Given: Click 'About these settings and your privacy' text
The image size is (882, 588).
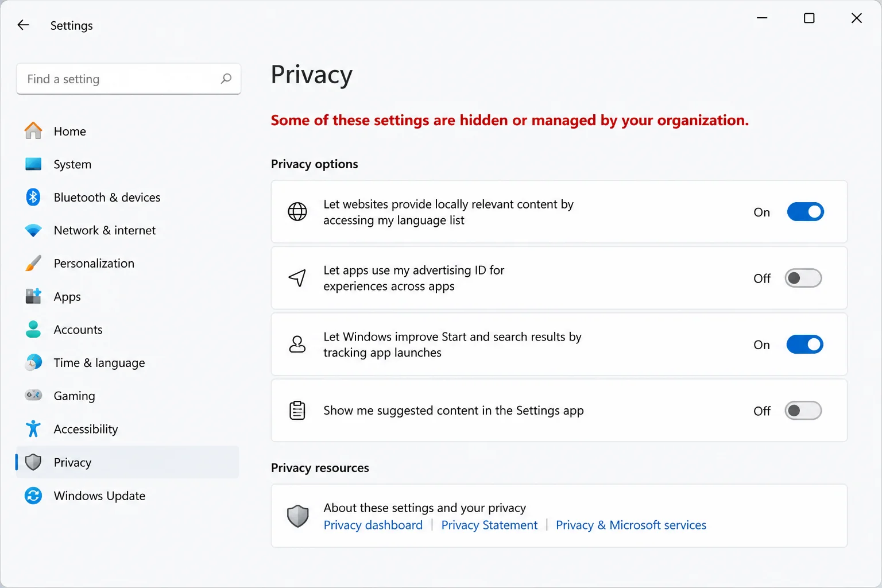Looking at the screenshot, I should tap(424, 508).
